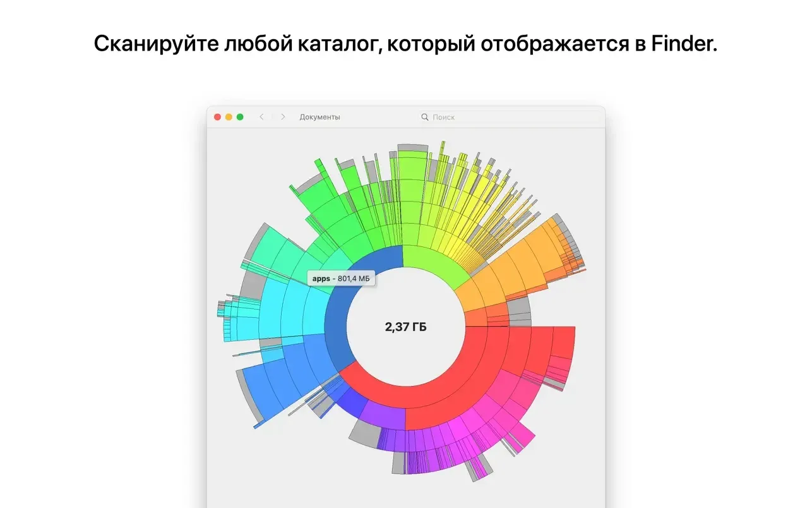Click the magnifying glass in the search field
This screenshot has height=508, width=812.
[424, 117]
